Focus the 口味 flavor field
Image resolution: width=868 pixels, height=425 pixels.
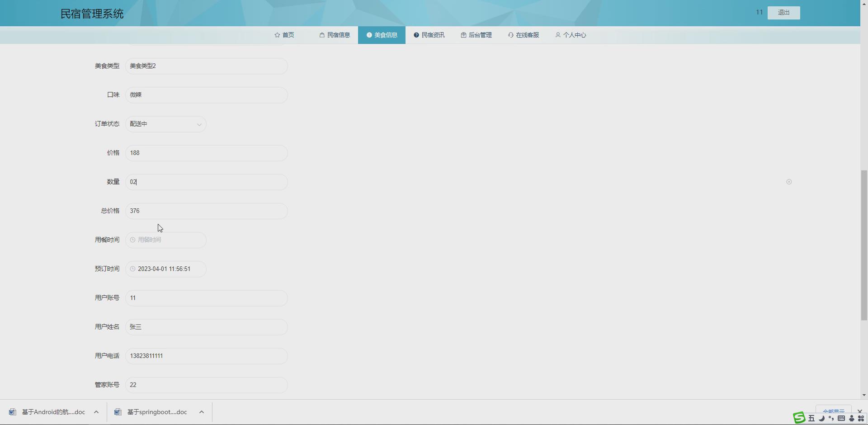(x=206, y=95)
